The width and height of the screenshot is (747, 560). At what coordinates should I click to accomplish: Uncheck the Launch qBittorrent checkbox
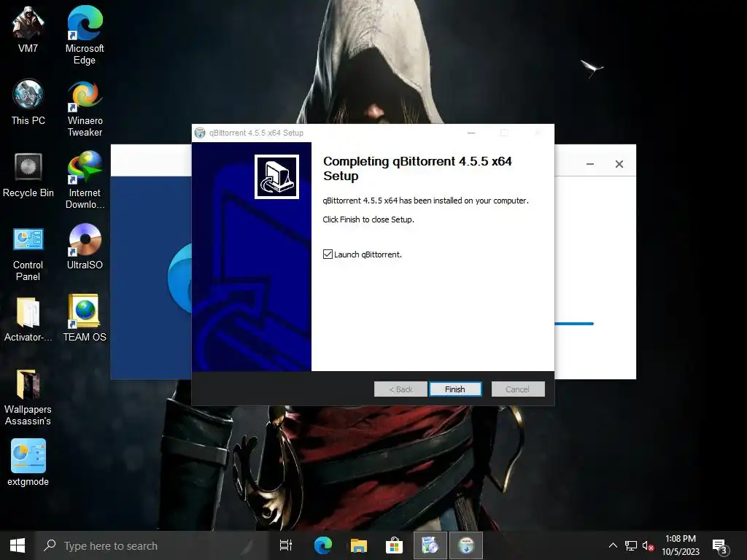click(x=328, y=254)
